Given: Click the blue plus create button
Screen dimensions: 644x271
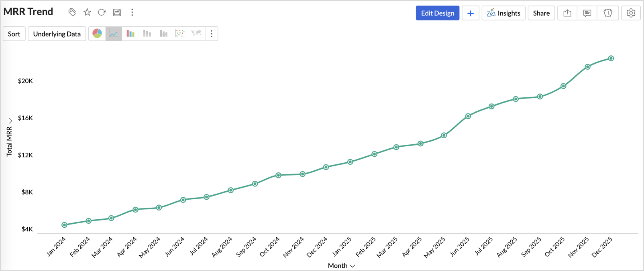Looking at the screenshot, I should point(470,13).
